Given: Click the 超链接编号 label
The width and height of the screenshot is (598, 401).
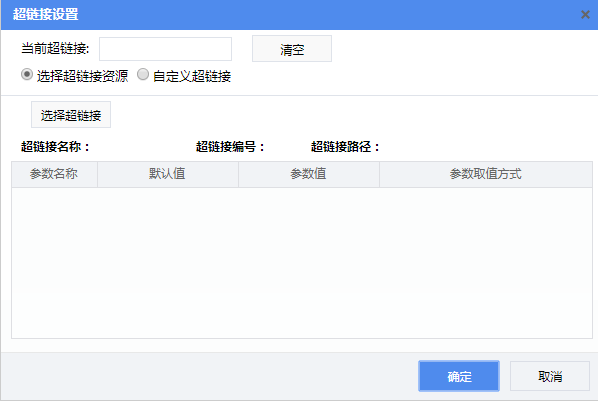Looking at the screenshot, I should click(x=230, y=147).
